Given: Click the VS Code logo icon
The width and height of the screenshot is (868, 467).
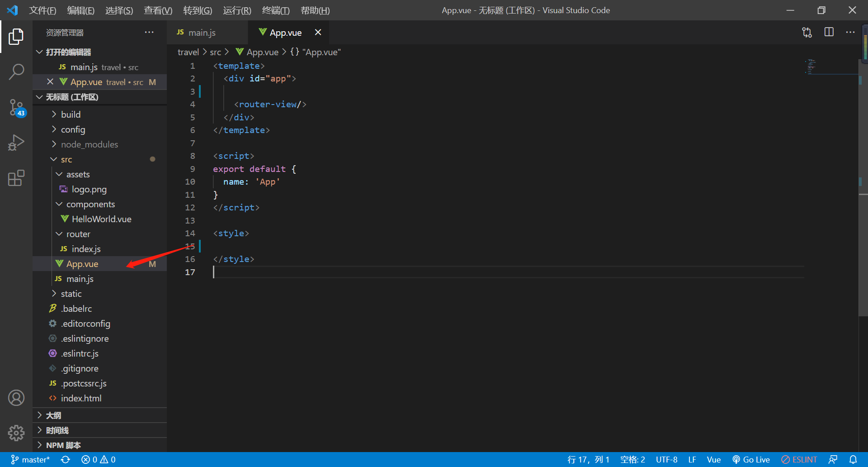Looking at the screenshot, I should coord(13,10).
